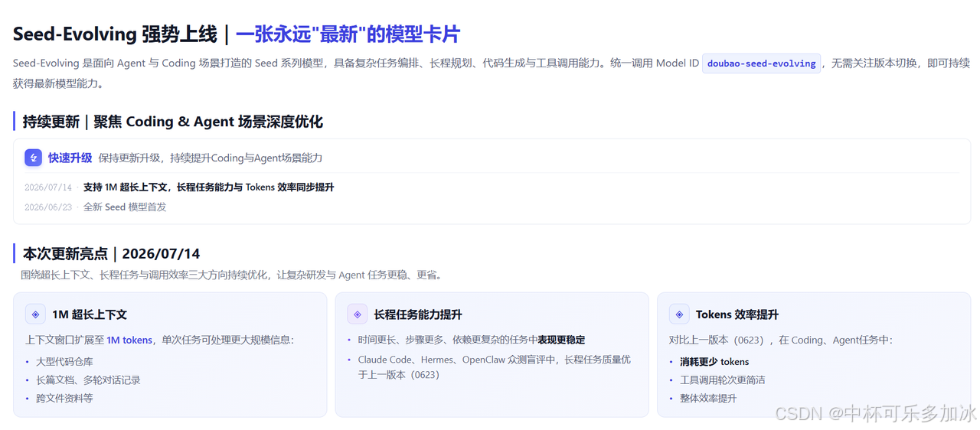Click 保持更新升级 description text
The width and height of the screenshot is (980, 430).
(x=211, y=158)
